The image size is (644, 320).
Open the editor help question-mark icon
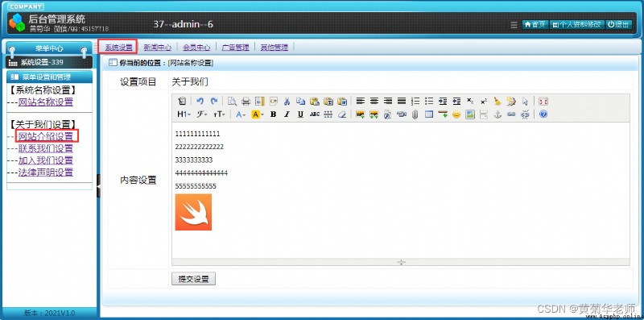point(543,114)
